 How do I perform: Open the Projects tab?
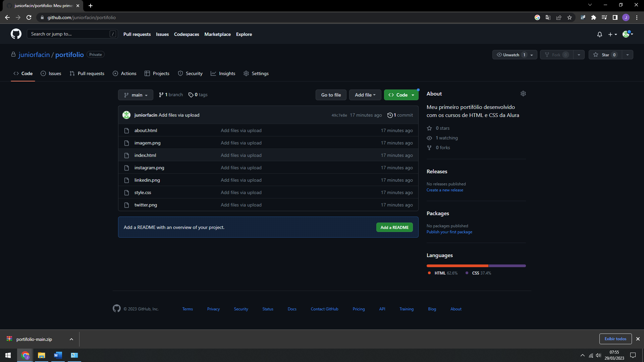coord(157,73)
